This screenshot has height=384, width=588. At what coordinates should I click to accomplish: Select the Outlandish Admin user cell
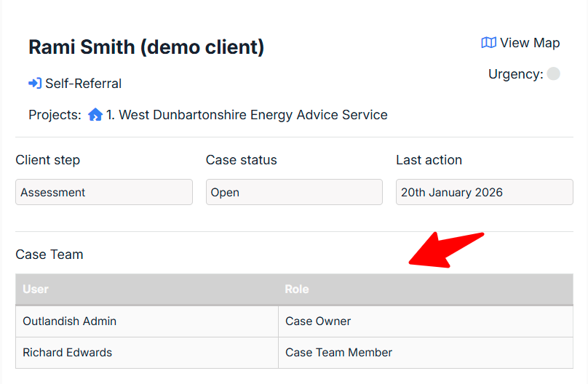pyautogui.click(x=70, y=321)
